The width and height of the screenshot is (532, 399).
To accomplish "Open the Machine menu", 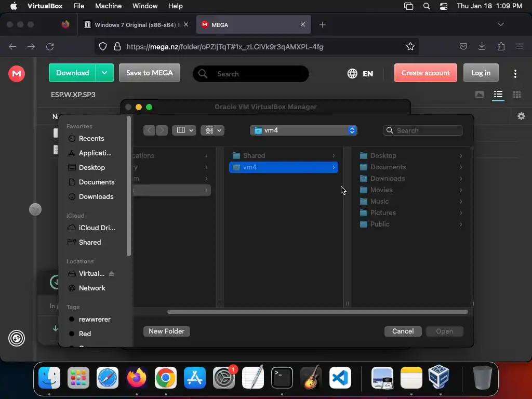I will 108,6.
